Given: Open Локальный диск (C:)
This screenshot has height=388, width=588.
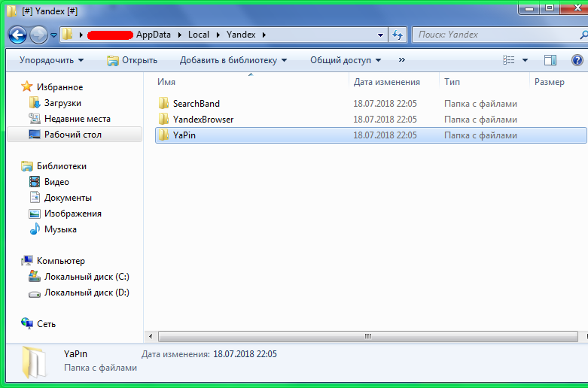Looking at the screenshot, I should point(87,277).
